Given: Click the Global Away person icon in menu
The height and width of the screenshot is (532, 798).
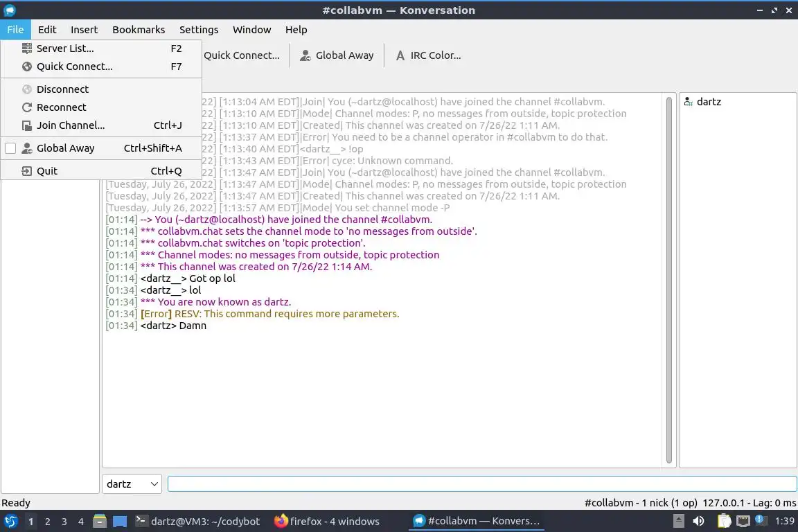Looking at the screenshot, I should 27,148.
